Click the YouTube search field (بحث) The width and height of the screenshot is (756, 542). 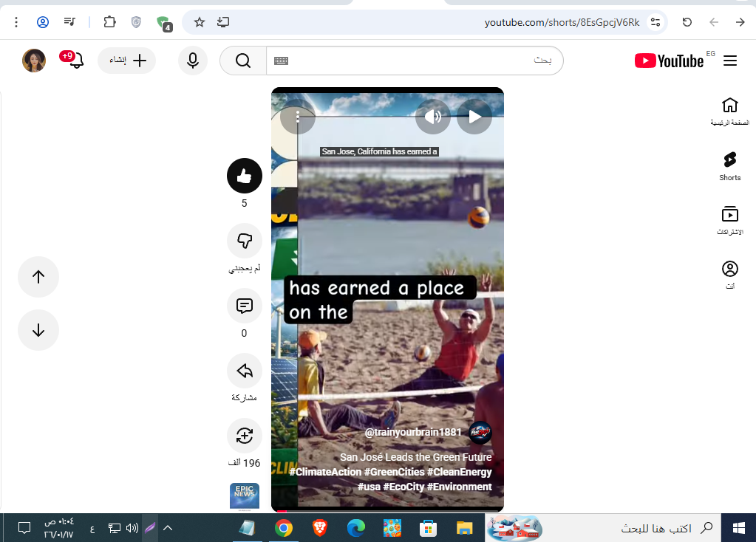415,61
